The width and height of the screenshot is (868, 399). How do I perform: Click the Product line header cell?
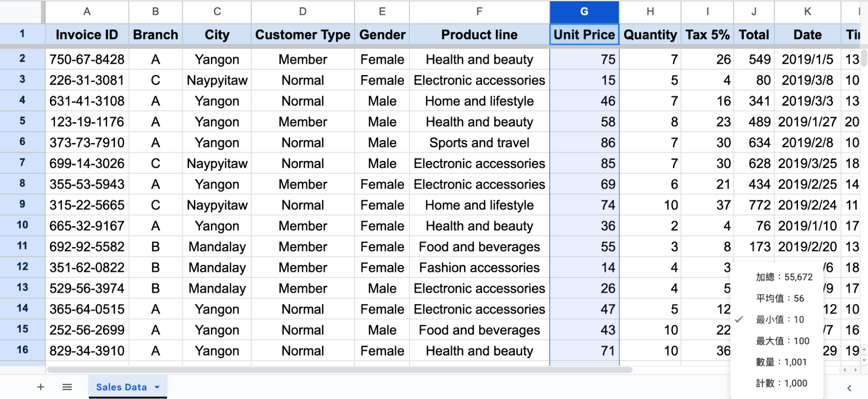pos(479,34)
